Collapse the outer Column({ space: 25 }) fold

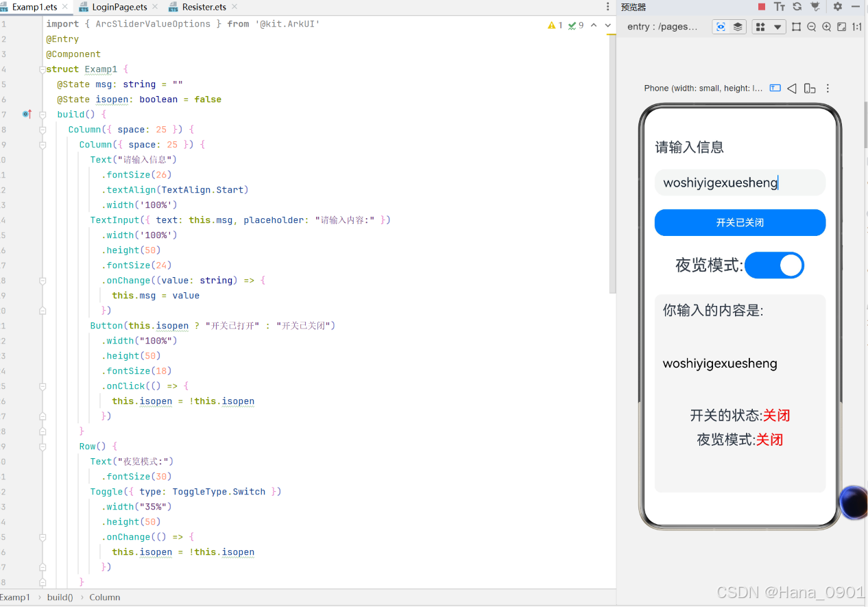tap(43, 130)
